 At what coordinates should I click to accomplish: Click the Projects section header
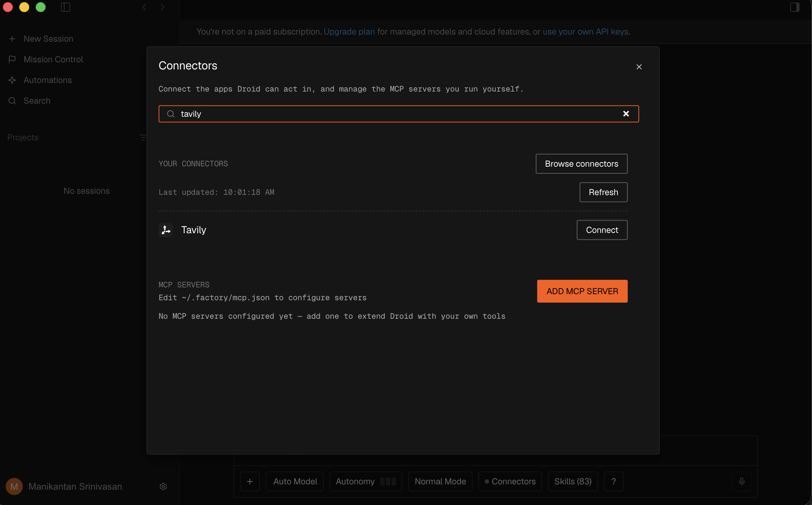pyautogui.click(x=23, y=137)
